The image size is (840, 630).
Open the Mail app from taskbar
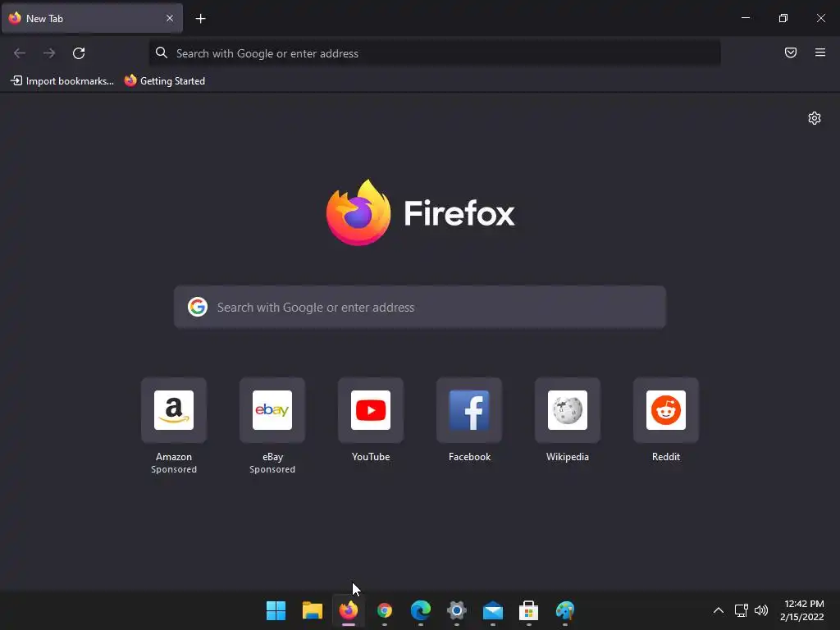tap(493, 610)
